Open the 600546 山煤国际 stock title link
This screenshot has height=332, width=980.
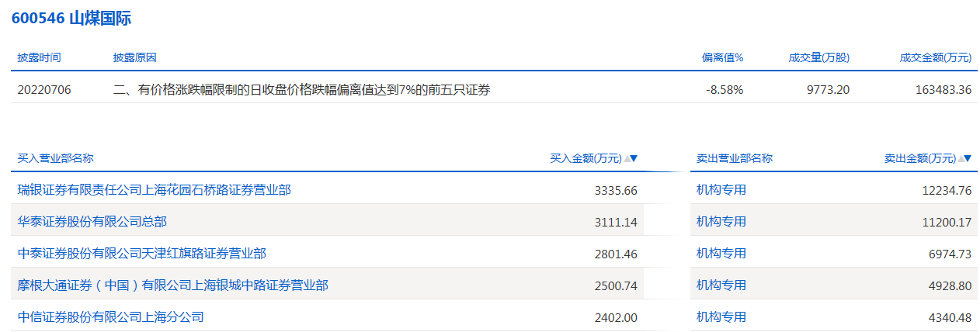pos(71,19)
